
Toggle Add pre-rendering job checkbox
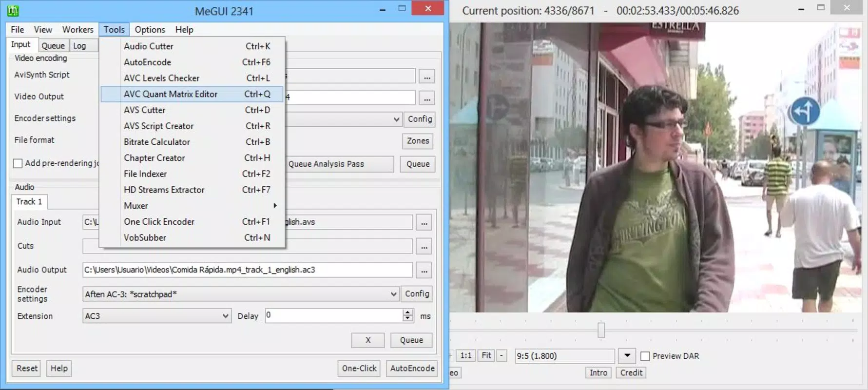coord(18,163)
